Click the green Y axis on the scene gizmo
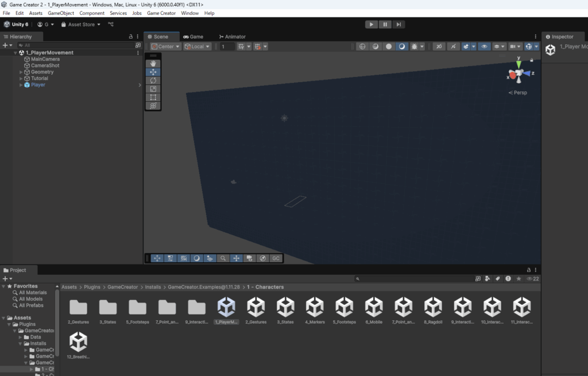588x376 pixels. point(519,64)
